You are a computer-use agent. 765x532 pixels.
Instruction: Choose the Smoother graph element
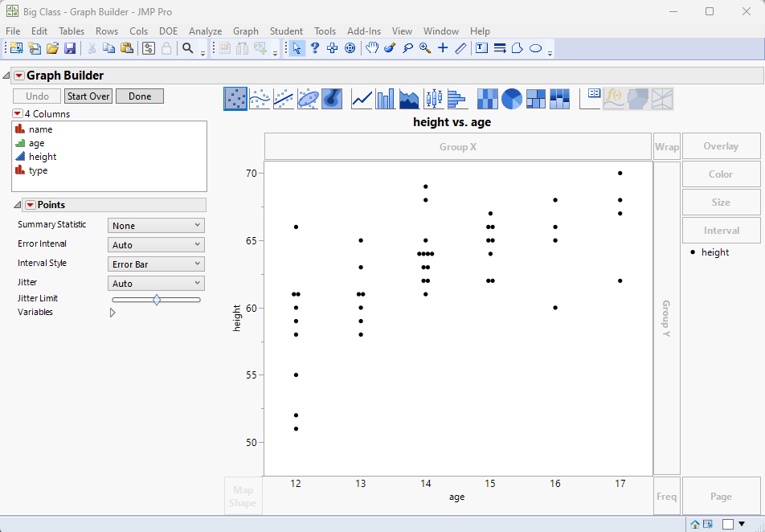click(260, 99)
